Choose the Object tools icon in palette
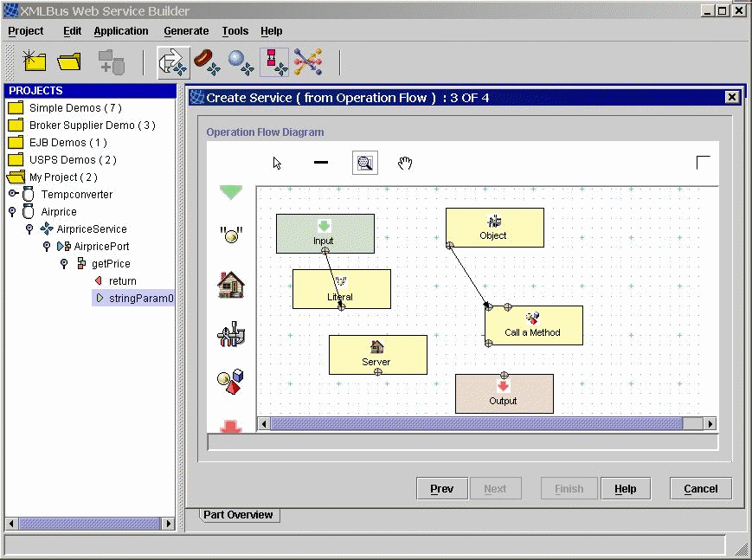Viewport: 752px width, 560px height. coord(230,335)
